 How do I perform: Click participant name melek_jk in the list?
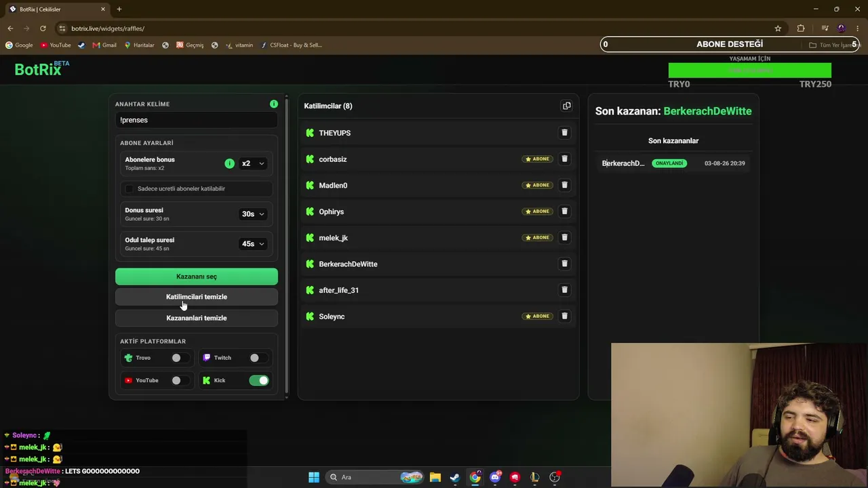[334, 238]
